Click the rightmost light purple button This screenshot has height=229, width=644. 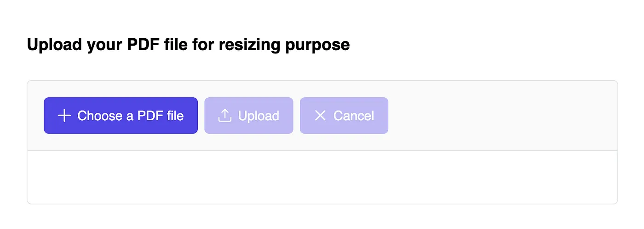344,116
